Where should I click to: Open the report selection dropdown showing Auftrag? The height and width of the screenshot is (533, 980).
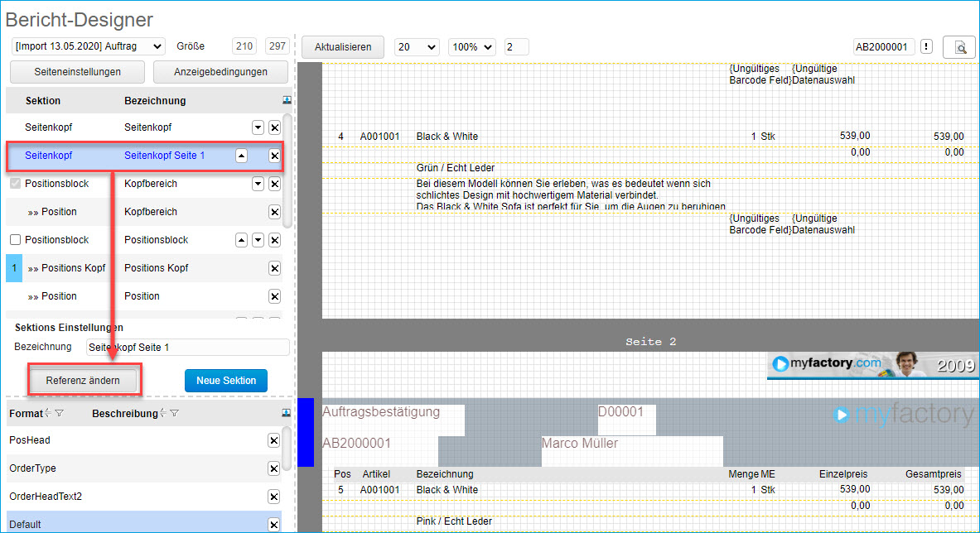(88, 46)
